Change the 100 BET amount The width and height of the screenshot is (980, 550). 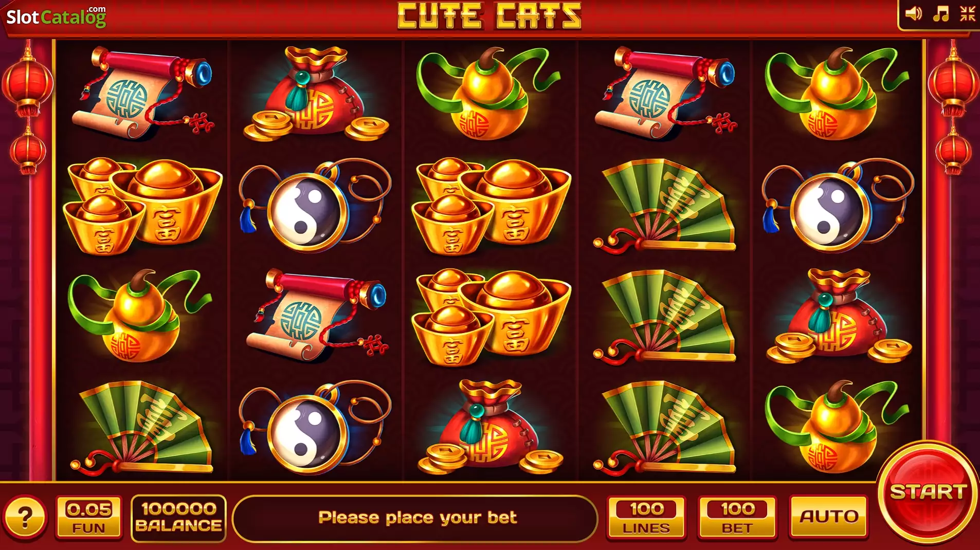737,518
